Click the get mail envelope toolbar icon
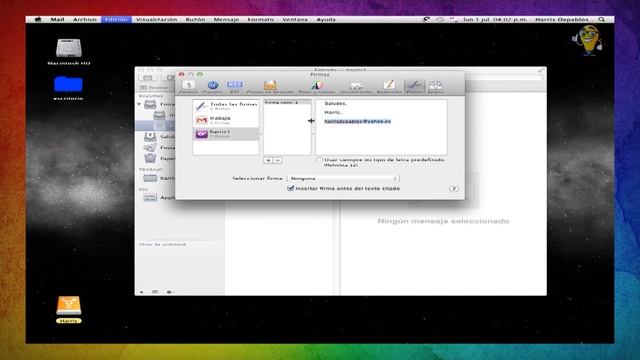This screenshot has width=640, height=360. point(147,78)
